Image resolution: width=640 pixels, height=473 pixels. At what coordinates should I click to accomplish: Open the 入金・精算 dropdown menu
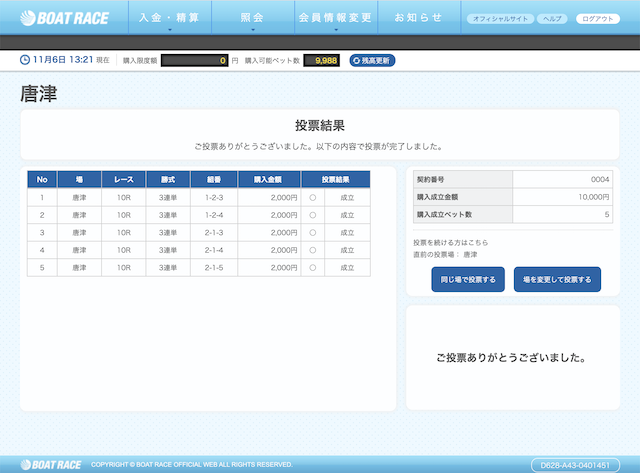pos(169,19)
